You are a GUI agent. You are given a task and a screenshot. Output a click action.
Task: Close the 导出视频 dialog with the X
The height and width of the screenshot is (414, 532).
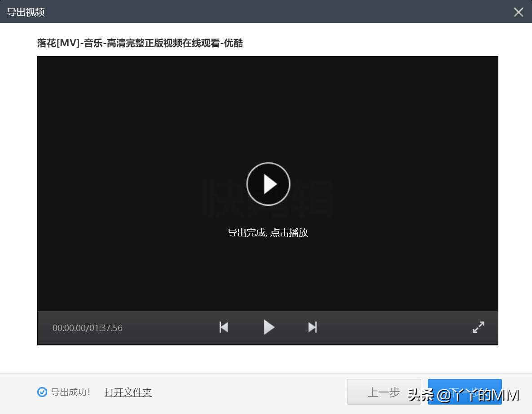(x=519, y=12)
